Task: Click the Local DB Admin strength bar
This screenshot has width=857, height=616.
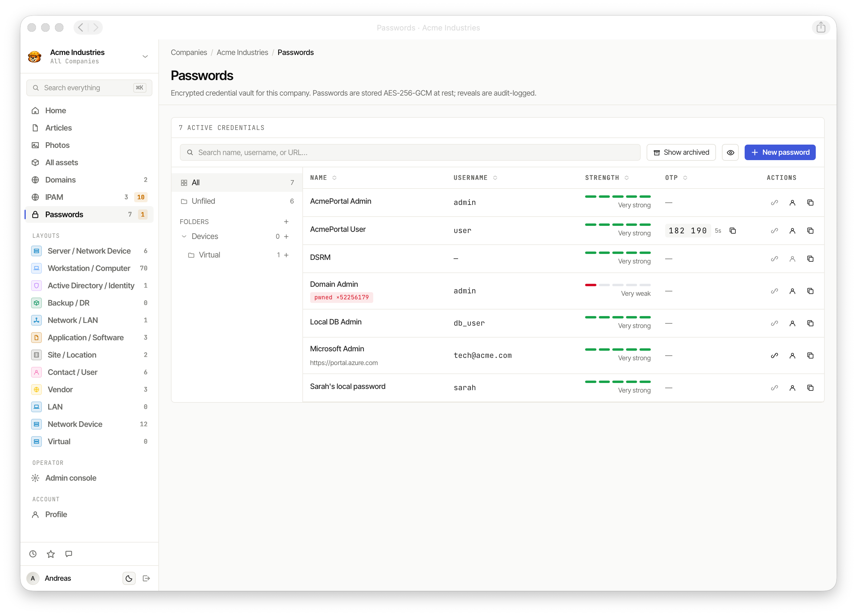Action: tap(617, 317)
